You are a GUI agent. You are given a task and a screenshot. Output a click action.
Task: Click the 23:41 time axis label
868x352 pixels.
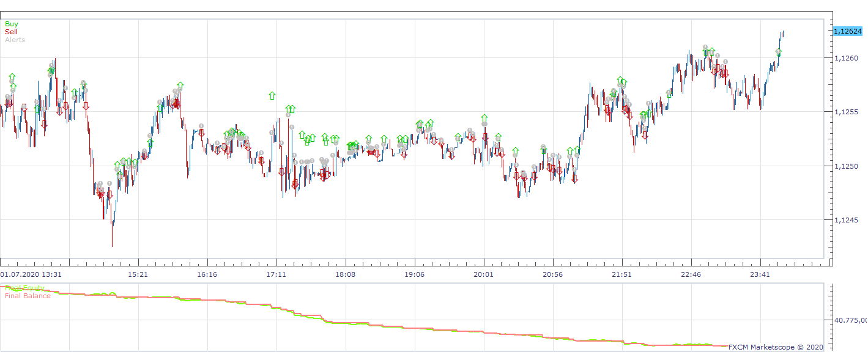pos(760,274)
